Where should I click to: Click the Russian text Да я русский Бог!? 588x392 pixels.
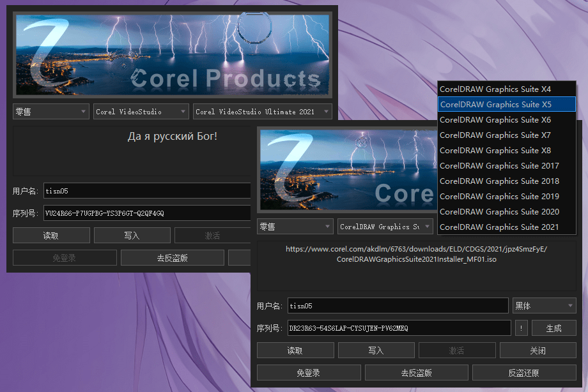point(172,136)
